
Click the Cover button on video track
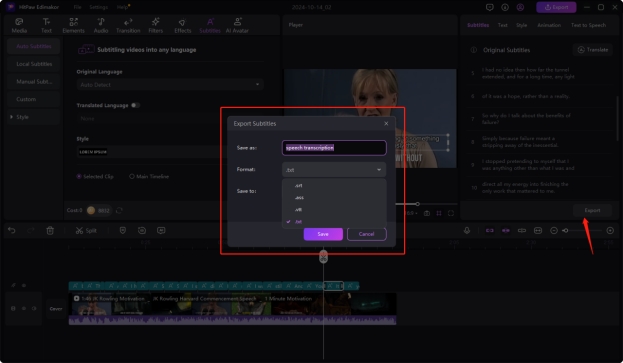coord(56,309)
